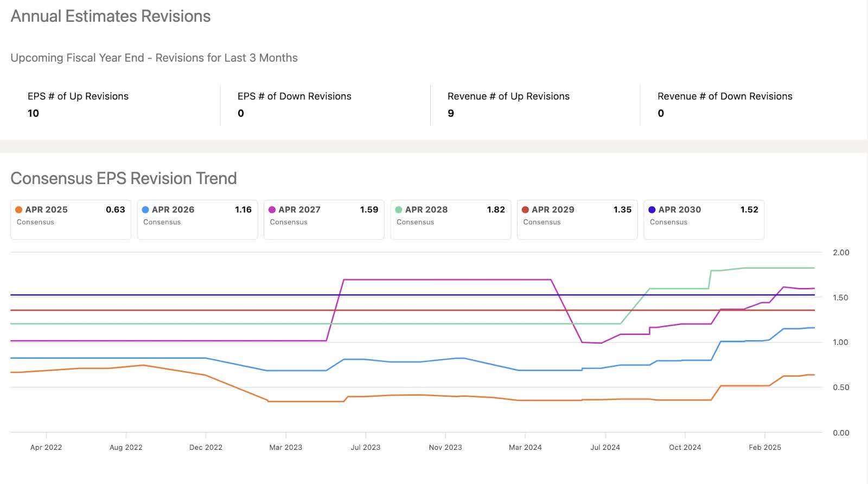The height and width of the screenshot is (484, 868).
Task: Click the 1.52 value in APR 2030 card
Action: 749,210
